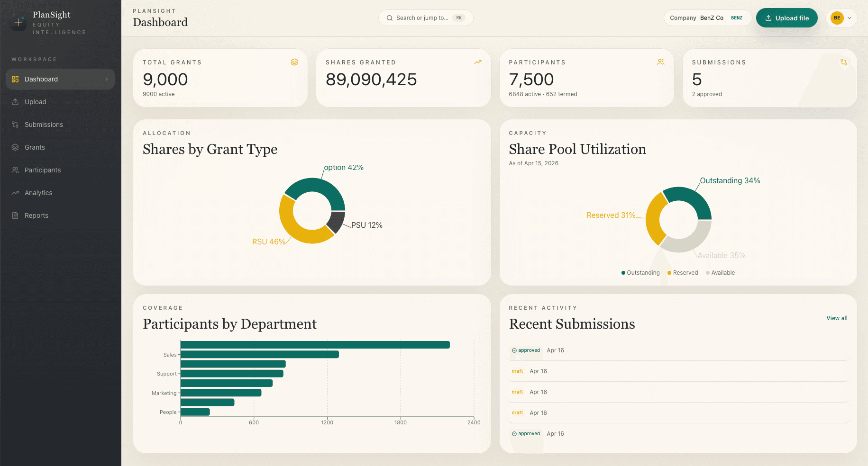The width and height of the screenshot is (868, 466).
Task: Open Submissions via its sidebar icon
Action: [15, 125]
